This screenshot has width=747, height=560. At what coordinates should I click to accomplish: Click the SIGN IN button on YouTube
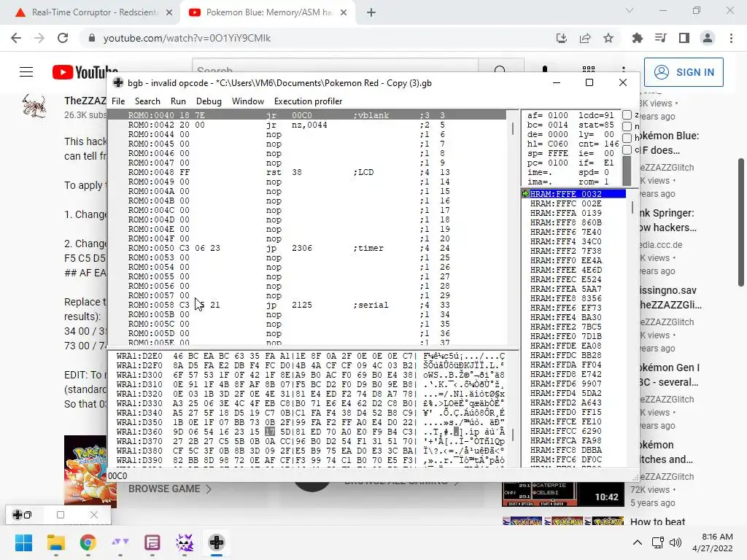pyautogui.click(x=684, y=72)
